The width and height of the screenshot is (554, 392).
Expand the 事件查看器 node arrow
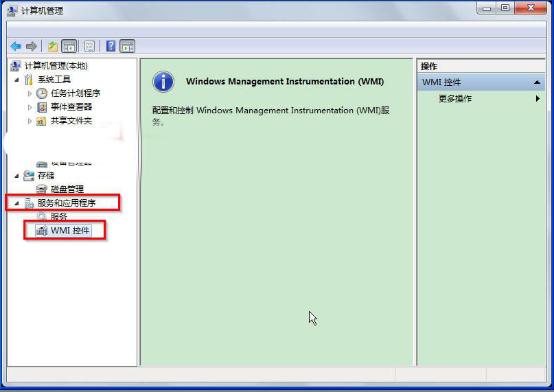click(x=30, y=107)
